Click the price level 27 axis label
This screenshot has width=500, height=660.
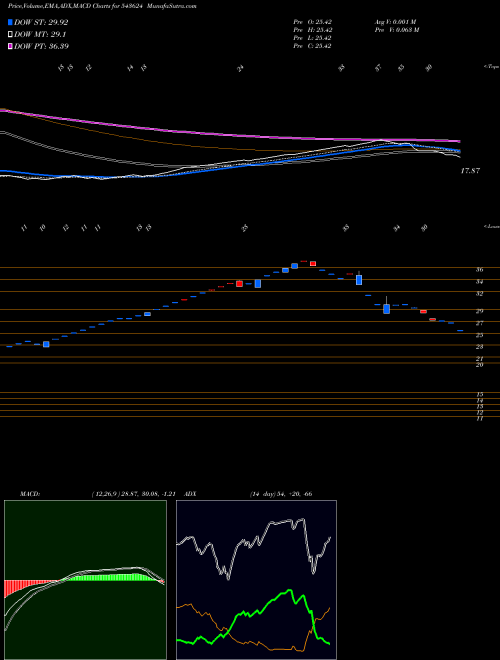480,323
